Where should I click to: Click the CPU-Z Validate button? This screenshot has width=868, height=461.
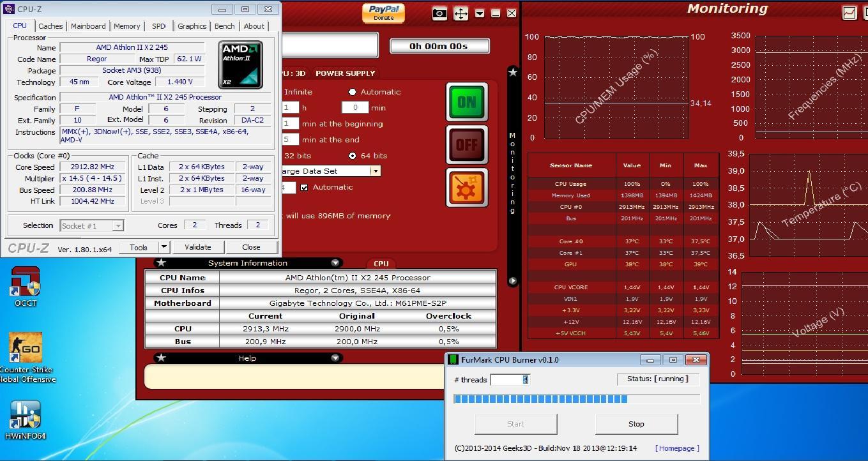pos(198,247)
